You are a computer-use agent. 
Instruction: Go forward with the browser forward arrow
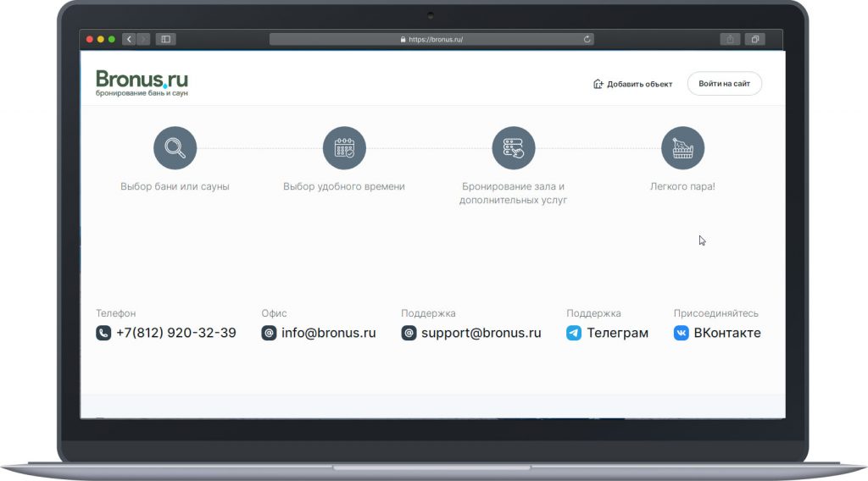143,39
